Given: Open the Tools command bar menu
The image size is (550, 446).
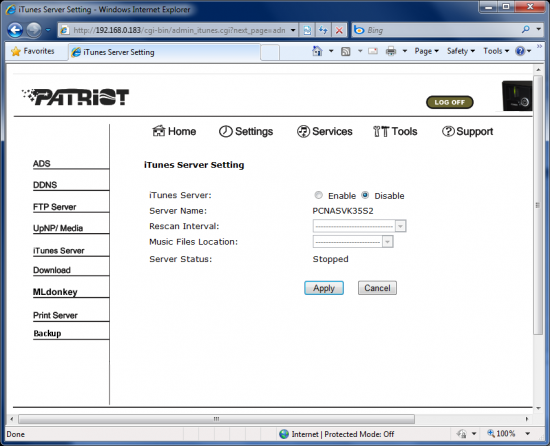Looking at the screenshot, I should coord(496,51).
